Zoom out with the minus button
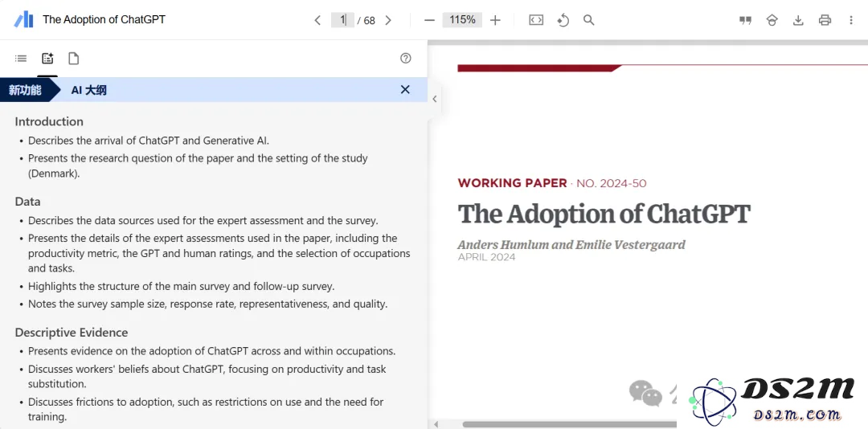Image resolution: width=868 pixels, height=429 pixels. [x=429, y=20]
